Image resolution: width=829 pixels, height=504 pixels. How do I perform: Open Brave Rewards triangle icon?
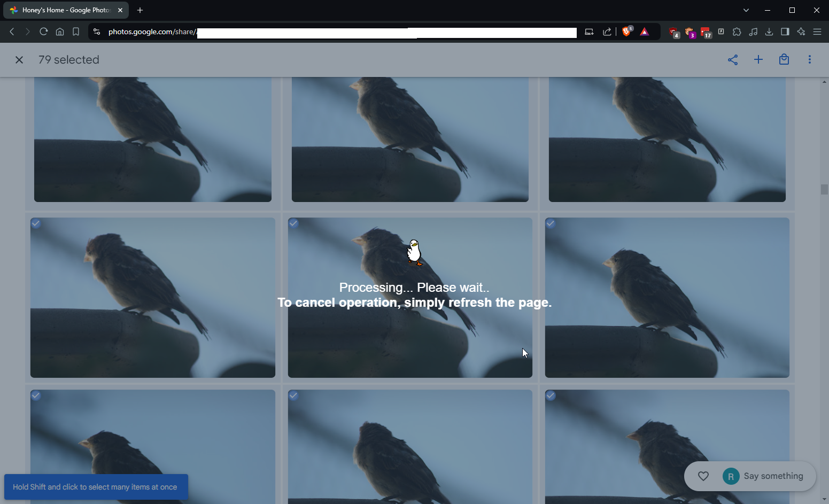645,32
